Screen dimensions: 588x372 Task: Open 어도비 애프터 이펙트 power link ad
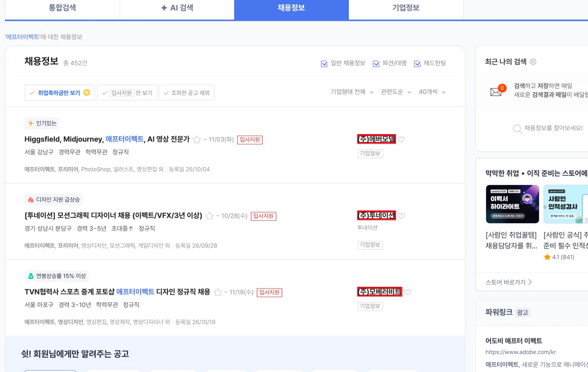coord(514,341)
